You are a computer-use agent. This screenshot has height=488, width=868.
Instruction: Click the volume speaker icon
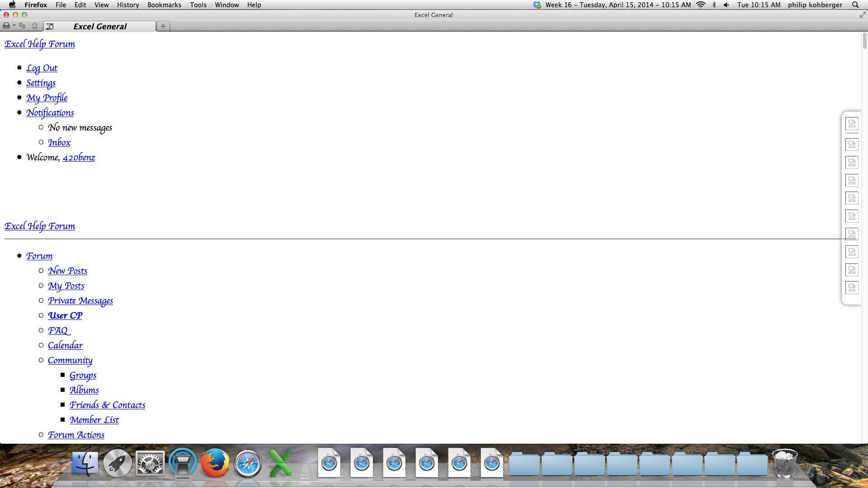pos(726,5)
